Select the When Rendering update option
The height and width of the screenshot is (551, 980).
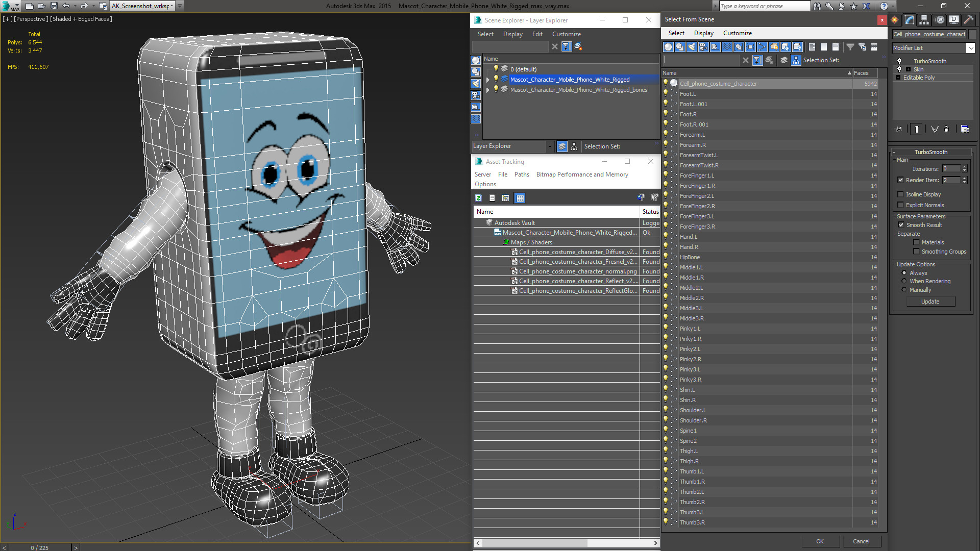click(904, 281)
